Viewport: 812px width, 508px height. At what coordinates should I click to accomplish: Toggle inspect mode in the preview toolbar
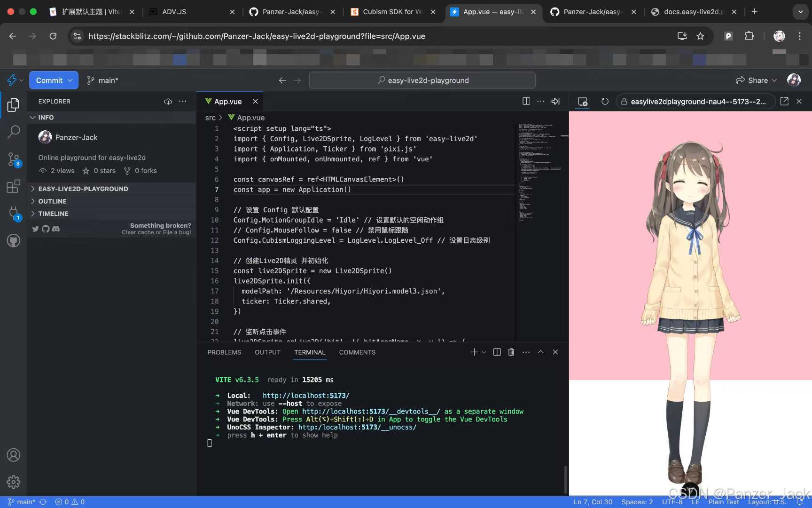[x=582, y=101]
